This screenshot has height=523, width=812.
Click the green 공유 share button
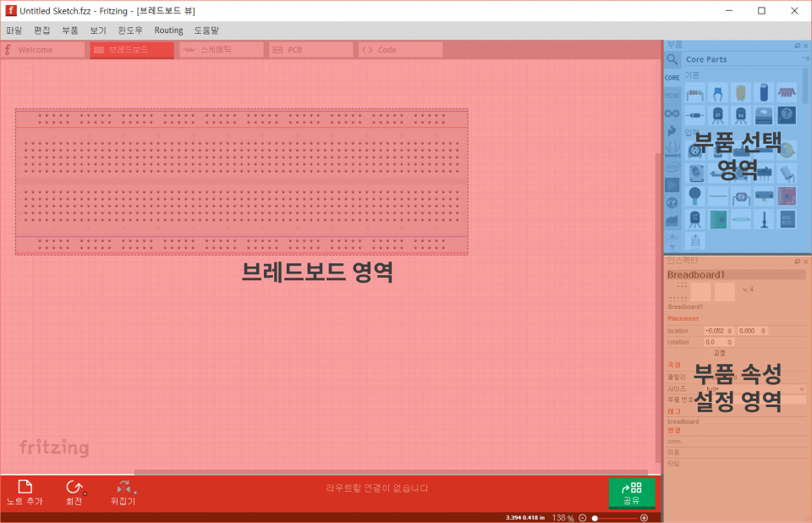(632, 493)
